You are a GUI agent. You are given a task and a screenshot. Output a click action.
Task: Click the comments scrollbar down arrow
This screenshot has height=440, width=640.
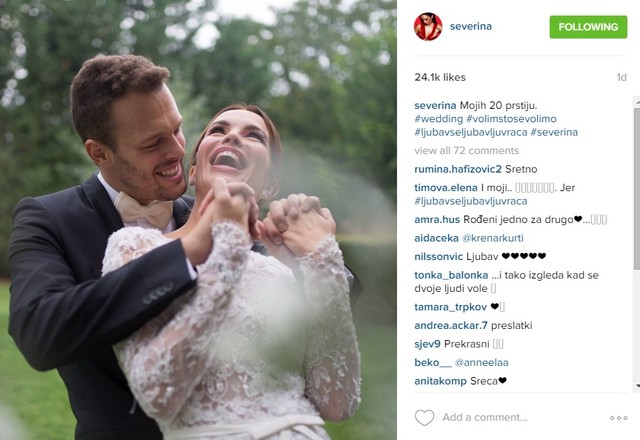point(637,386)
